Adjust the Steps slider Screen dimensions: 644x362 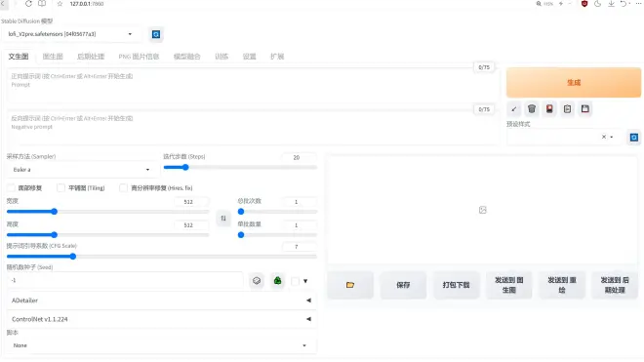[240, 167]
